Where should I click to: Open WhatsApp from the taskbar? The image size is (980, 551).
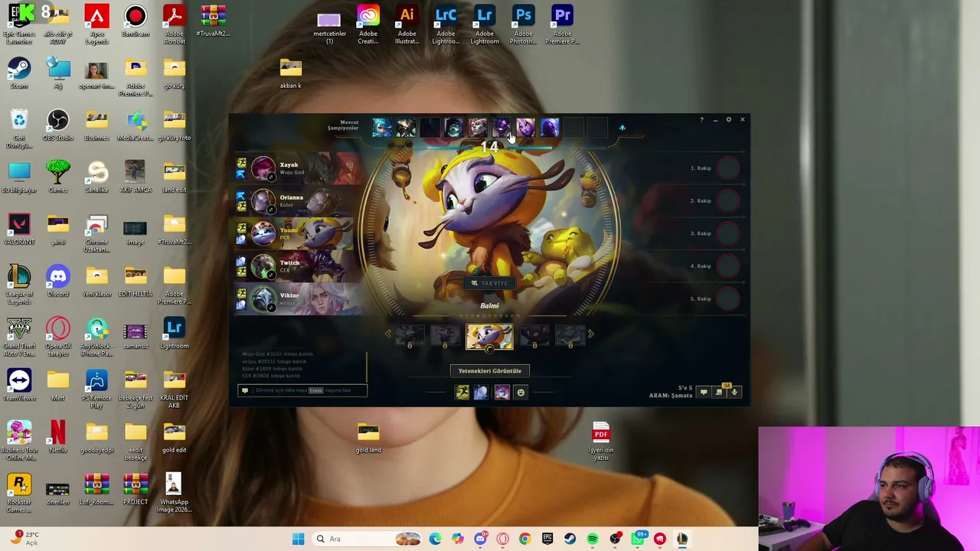click(x=638, y=539)
